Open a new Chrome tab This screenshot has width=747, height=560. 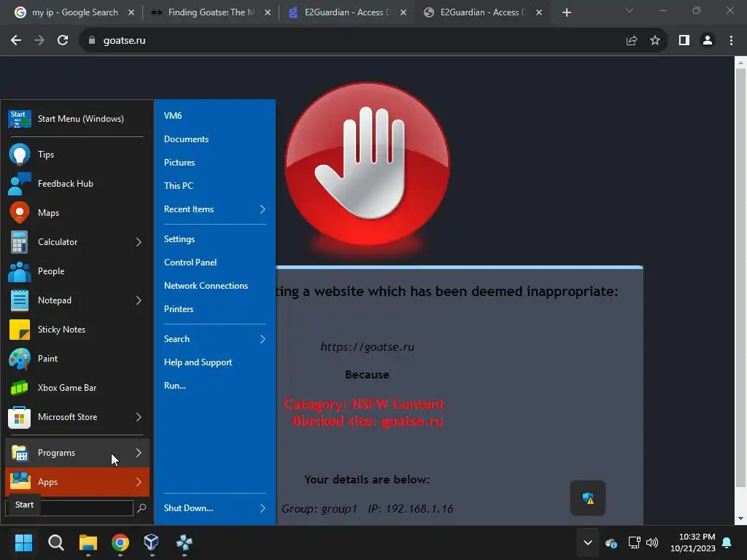[566, 12]
